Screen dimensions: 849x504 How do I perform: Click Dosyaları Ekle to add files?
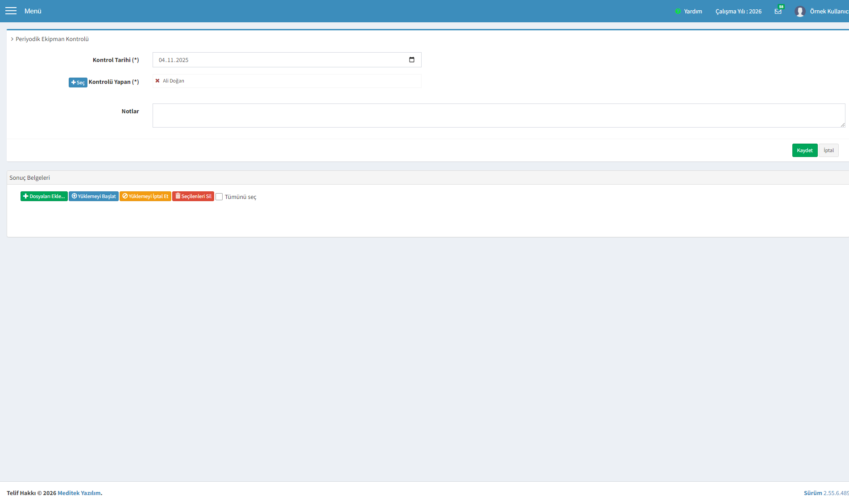pyautogui.click(x=44, y=196)
